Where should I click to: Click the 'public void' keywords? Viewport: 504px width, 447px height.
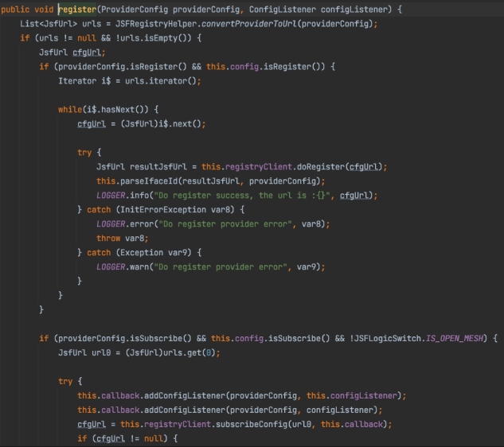point(27,10)
